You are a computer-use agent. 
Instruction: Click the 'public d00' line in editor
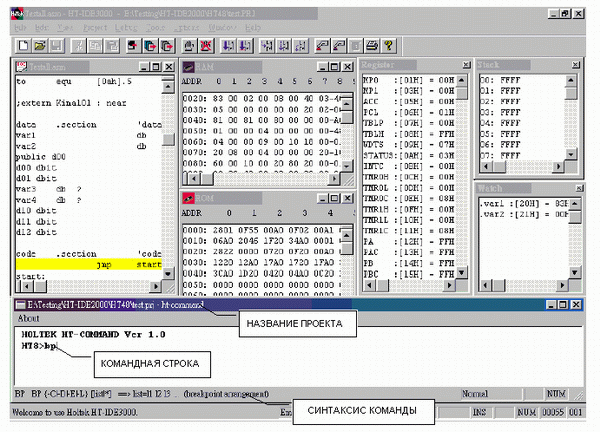[41, 157]
